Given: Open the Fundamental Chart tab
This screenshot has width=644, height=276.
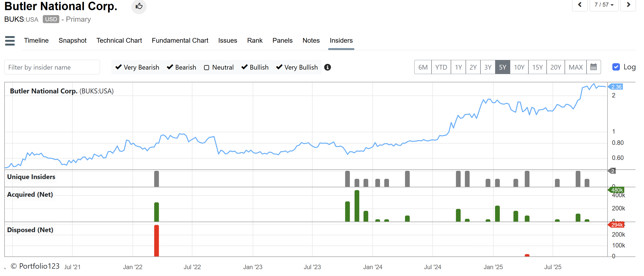Looking at the screenshot, I should click(x=180, y=40).
